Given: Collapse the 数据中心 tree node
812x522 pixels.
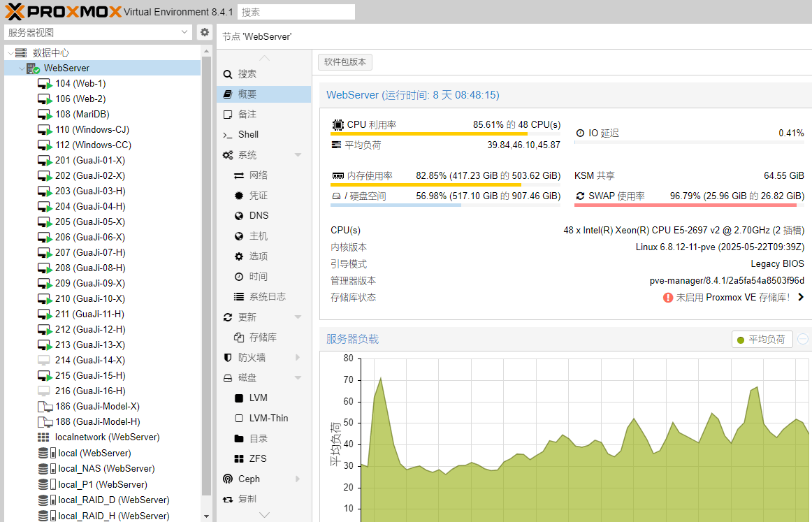Looking at the screenshot, I should [x=10, y=53].
